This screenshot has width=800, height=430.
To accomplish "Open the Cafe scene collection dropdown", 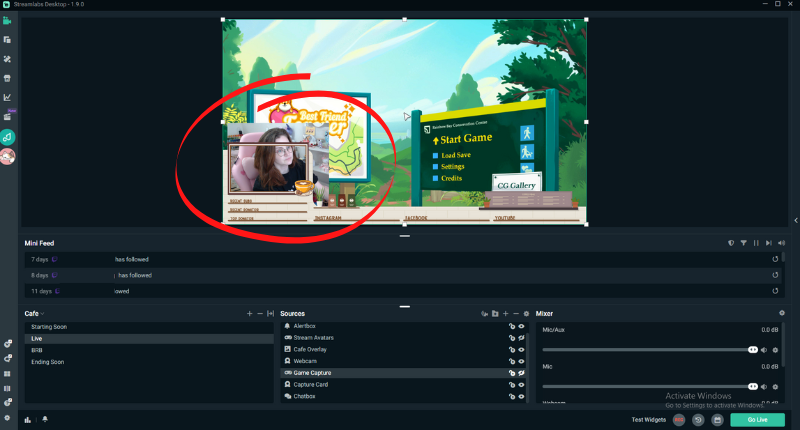I will click(x=34, y=313).
